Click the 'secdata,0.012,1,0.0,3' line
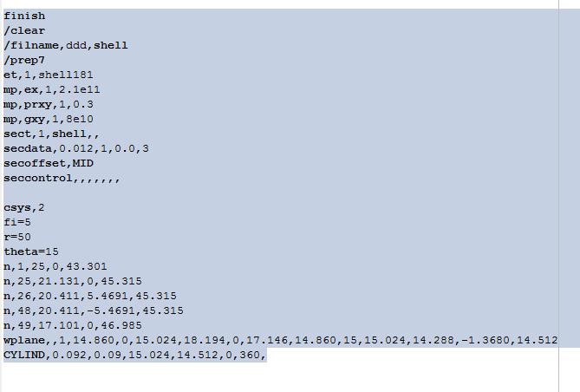Screen dimensions: 580x392 tap(75, 148)
